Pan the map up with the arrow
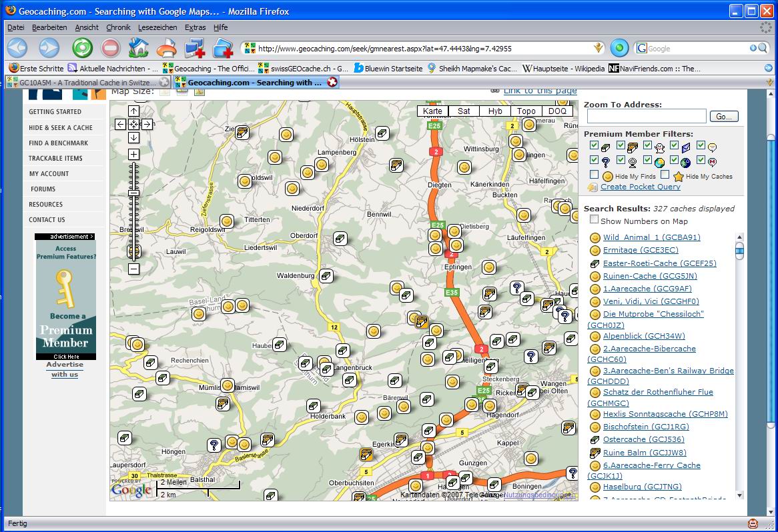The image size is (778, 532). (x=133, y=111)
